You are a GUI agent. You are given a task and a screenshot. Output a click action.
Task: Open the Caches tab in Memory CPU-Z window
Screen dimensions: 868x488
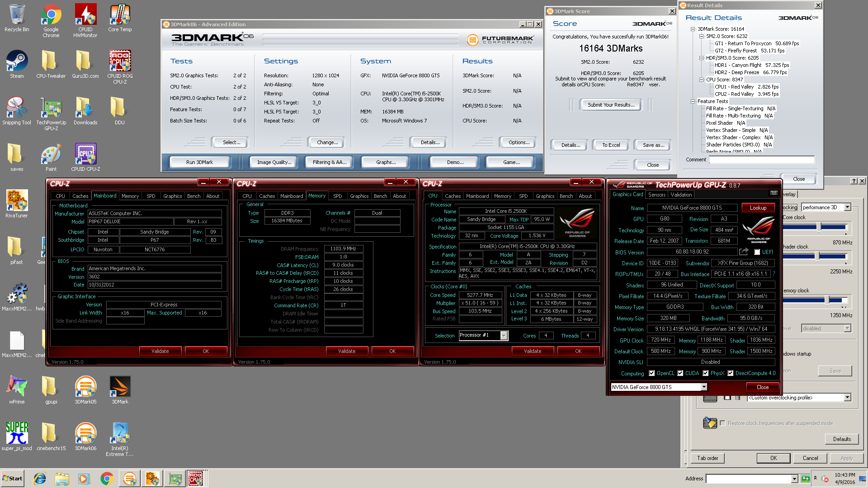[267, 196]
